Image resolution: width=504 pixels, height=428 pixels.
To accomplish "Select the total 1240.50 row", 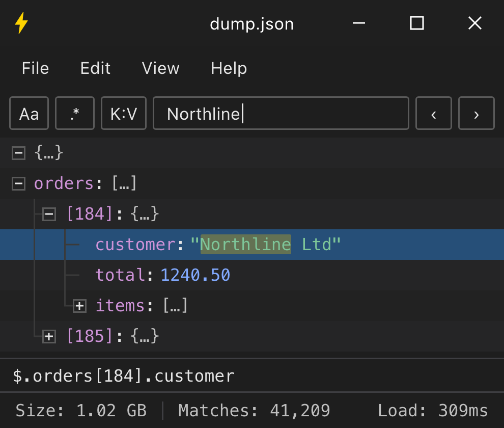I will tap(252, 275).
